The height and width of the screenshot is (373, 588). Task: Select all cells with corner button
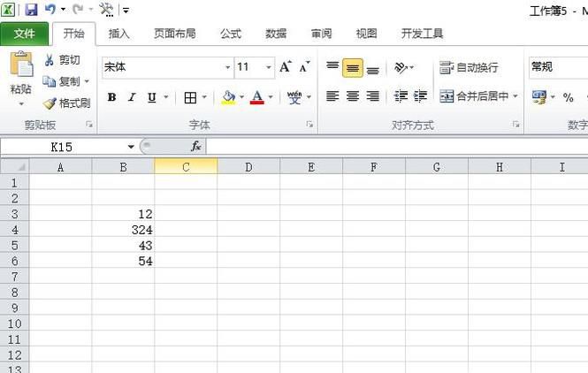tap(15, 166)
